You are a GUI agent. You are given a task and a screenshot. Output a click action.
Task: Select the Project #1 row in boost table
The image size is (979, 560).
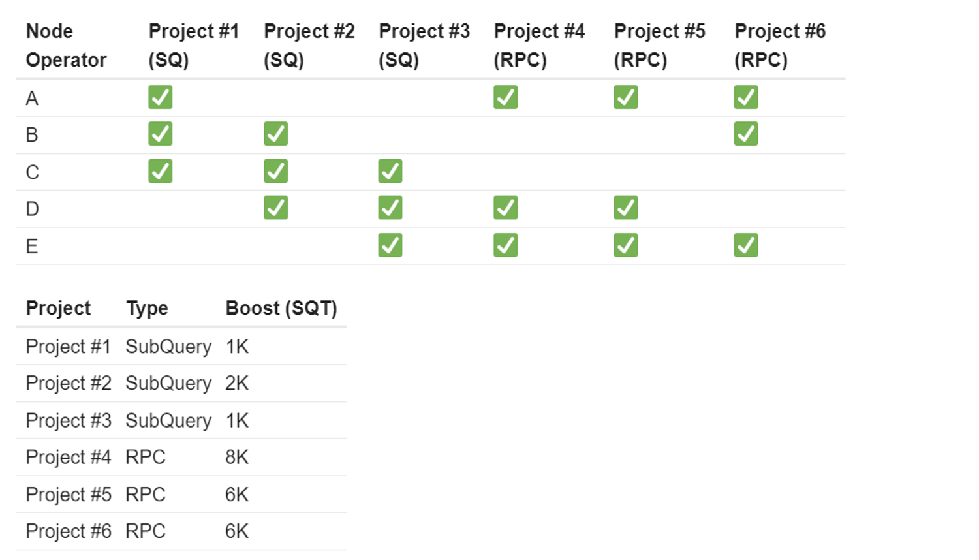[x=69, y=347]
